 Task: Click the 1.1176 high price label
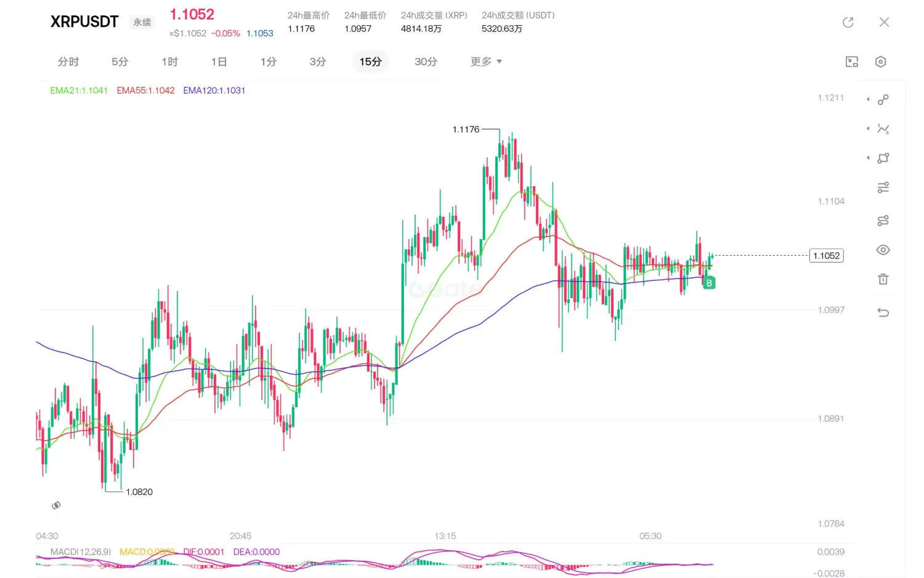tap(466, 129)
